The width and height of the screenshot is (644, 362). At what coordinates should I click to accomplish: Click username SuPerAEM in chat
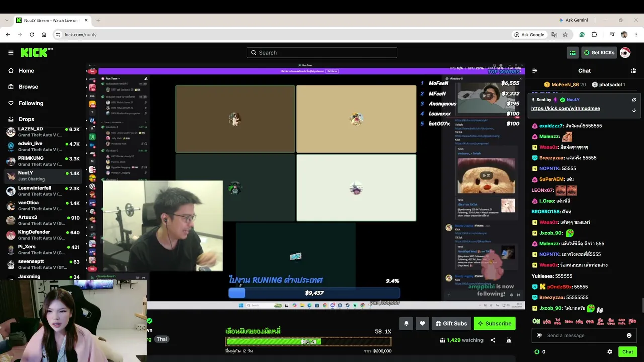coord(551,179)
